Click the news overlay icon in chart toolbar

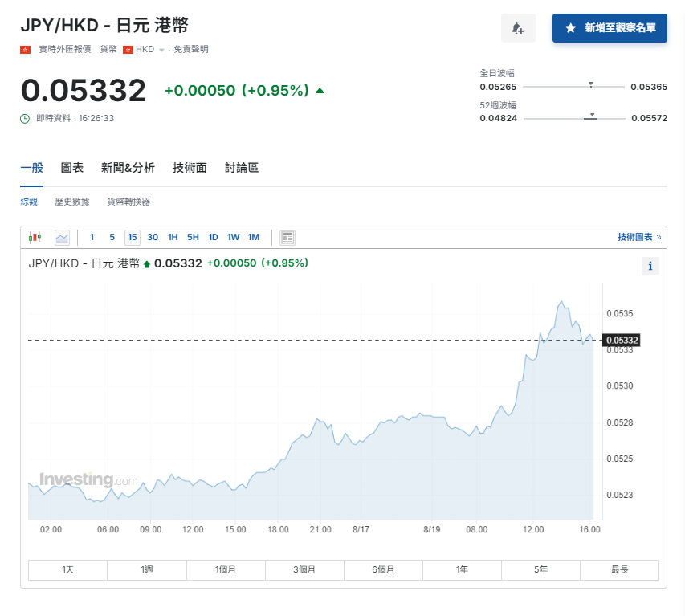[x=287, y=237]
